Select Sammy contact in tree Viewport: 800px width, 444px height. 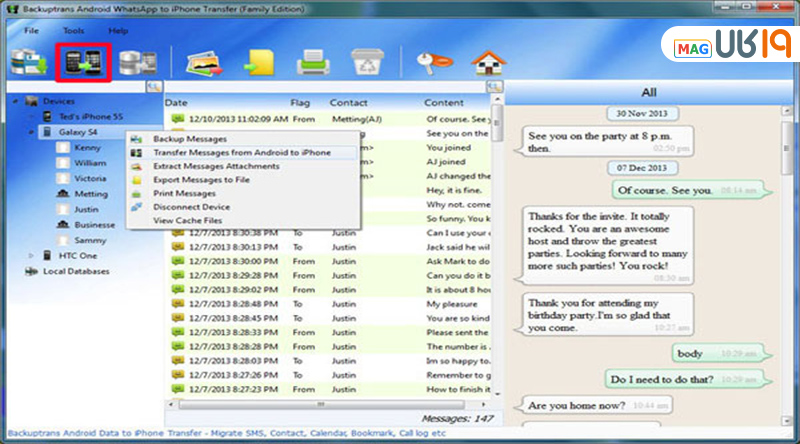coord(90,240)
